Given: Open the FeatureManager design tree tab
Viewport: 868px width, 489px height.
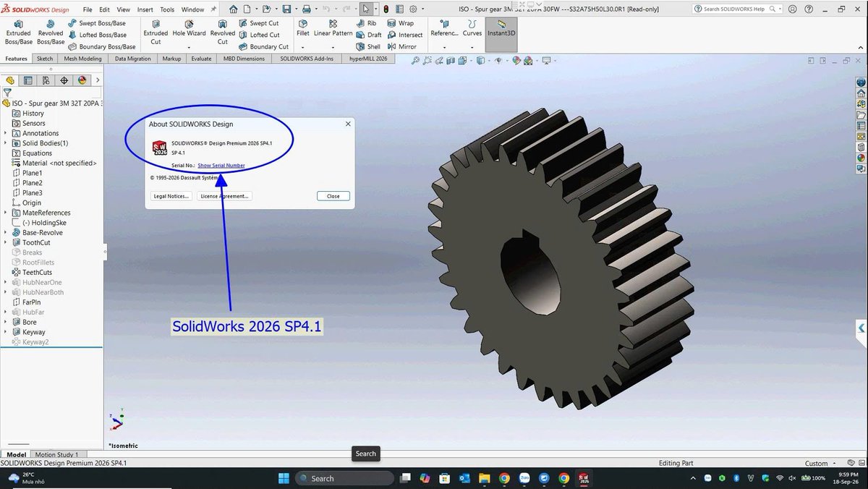Looking at the screenshot, I should tap(10, 80).
